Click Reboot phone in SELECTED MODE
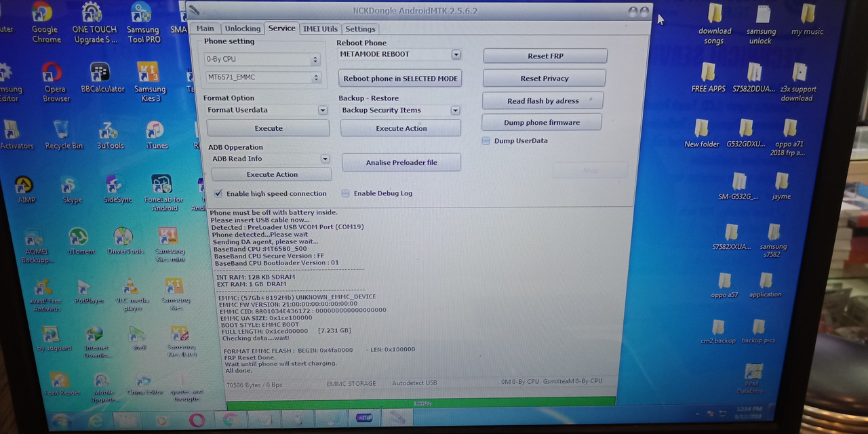 pyautogui.click(x=400, y=78)
